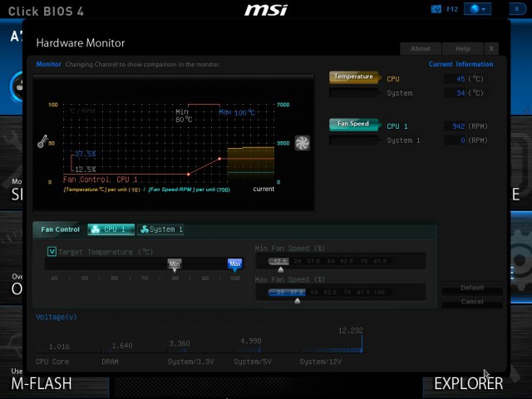Click the Max target temperature slider handle
The image size is (532, 399).
tap(234, 264)
